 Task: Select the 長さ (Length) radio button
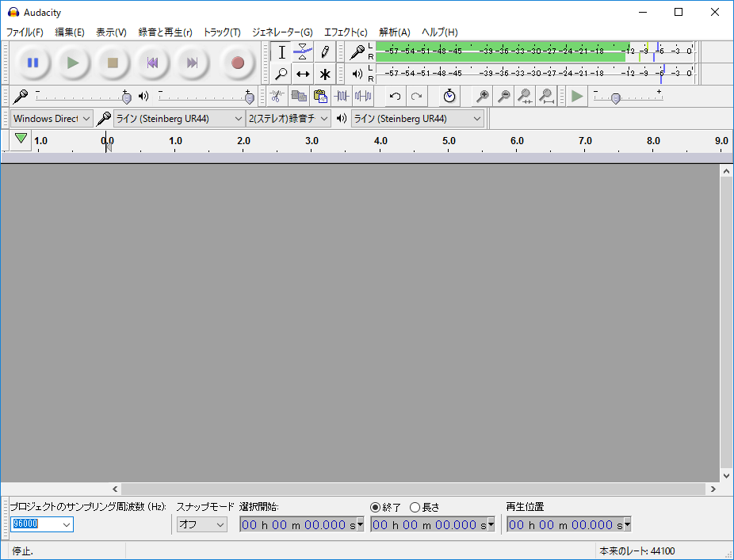coord(415,507)
